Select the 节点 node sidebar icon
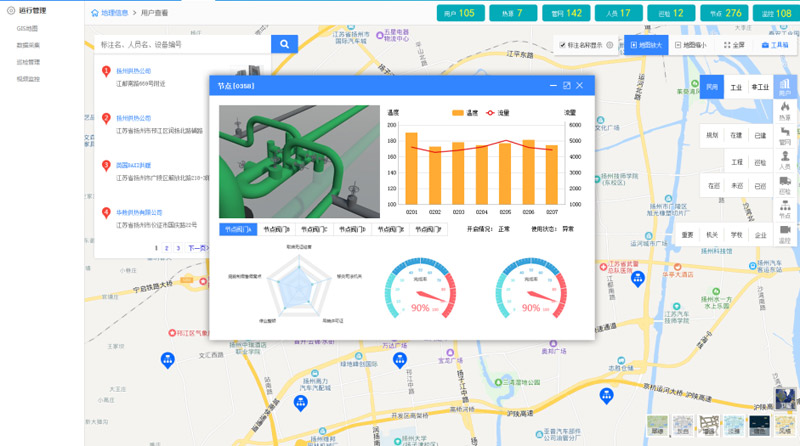This screenshot has width=800, height=446. click(x=785, y=209)
